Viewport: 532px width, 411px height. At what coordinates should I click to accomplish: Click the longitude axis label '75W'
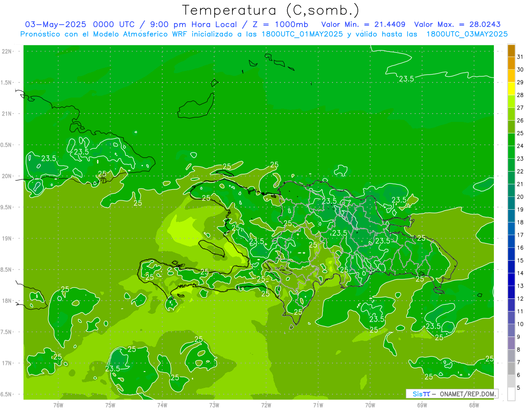click(x=110, y=405)
